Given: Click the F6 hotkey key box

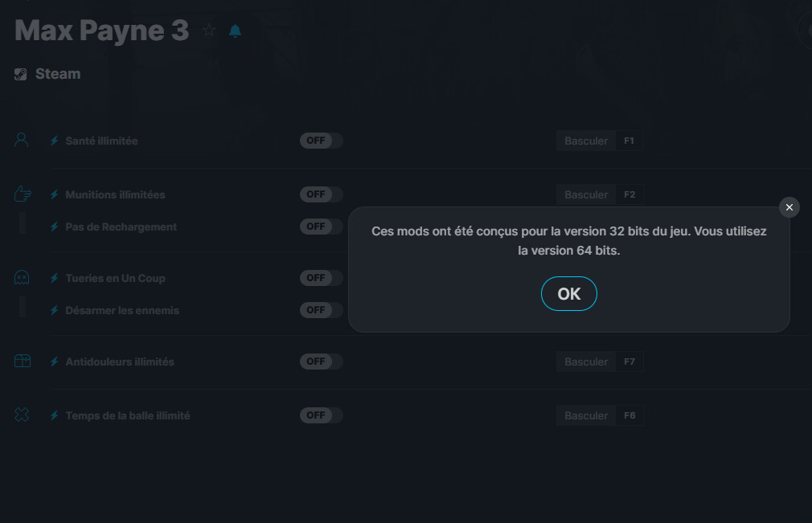Looking at the screenshot, I should 630,415.
